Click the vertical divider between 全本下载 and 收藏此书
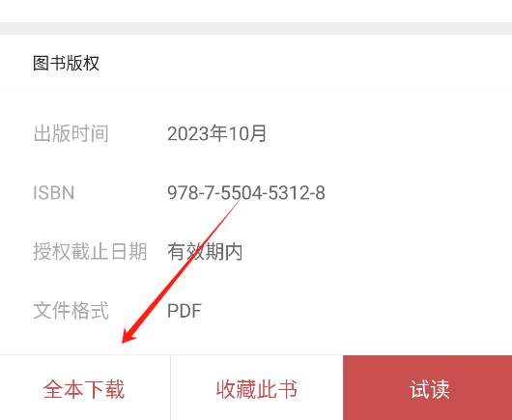Viewport: 512px width, 420px height. [x=170, y=388]
